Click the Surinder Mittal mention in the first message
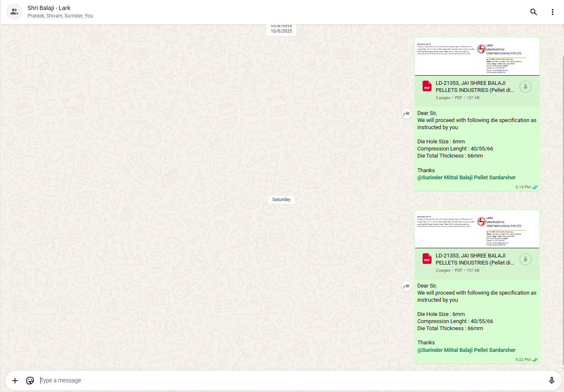Screen dimensions: 564x392 (466, 178)
